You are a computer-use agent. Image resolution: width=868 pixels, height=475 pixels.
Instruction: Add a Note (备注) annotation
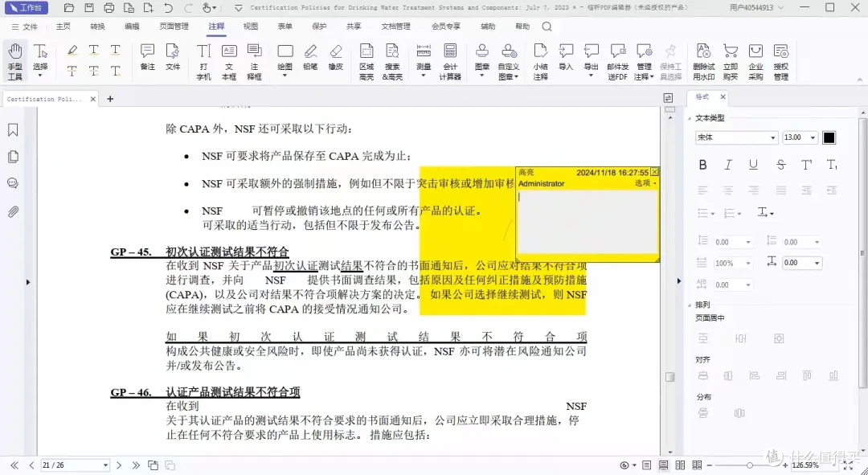tap(147, 57)
